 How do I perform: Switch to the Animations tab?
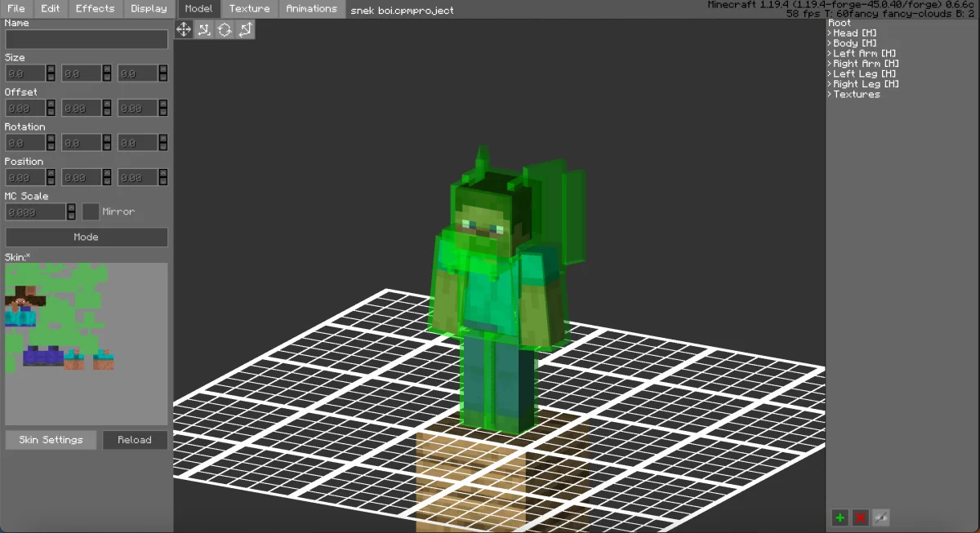[311, 9]
